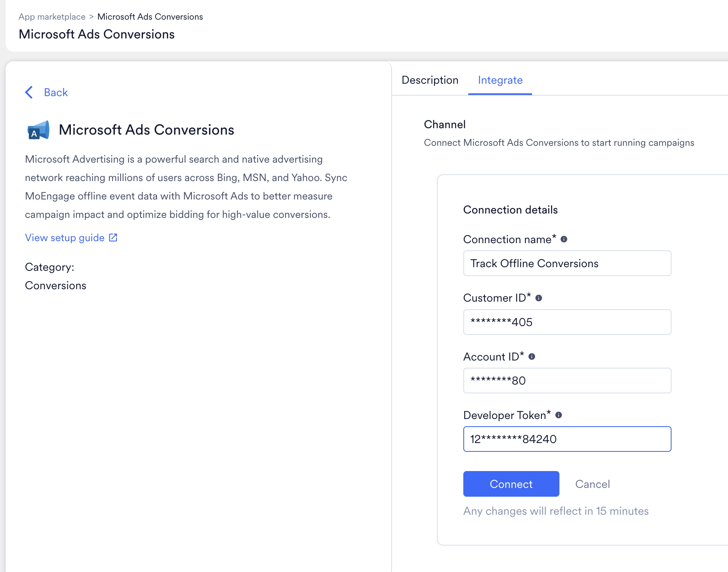This screenshot has width=728, height=572.
Task: Click the Connect button
Action: pyautogui.click(x=511, y=484)
